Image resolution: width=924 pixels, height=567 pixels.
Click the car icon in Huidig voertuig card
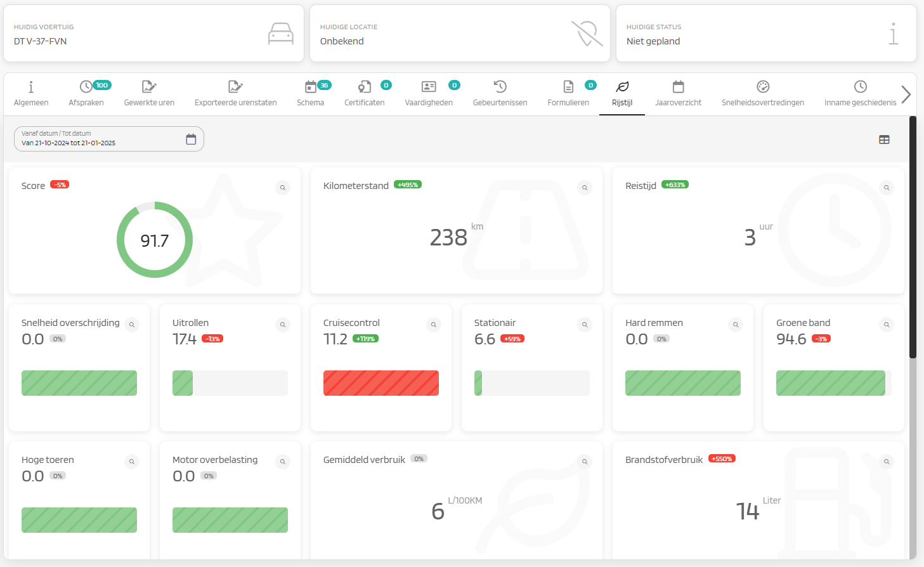(280, 34)
